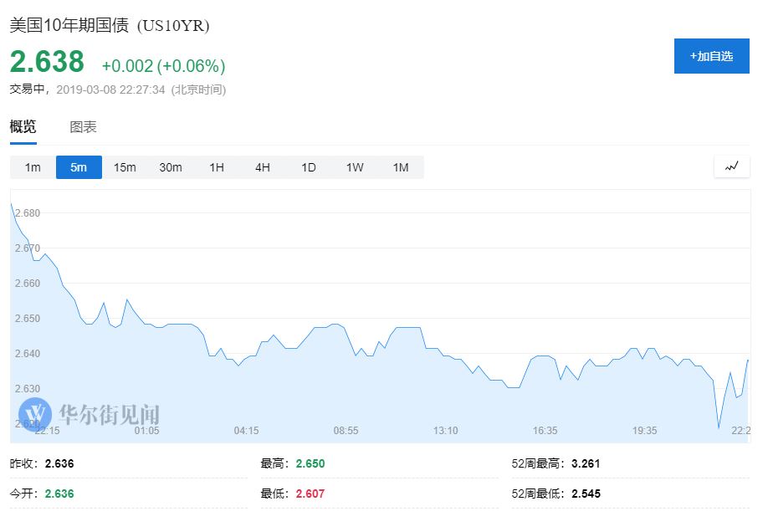The height and width of the screenshot is (532, 768).
Task: Set chart interval to 1H
Action: tap(217, 167)
